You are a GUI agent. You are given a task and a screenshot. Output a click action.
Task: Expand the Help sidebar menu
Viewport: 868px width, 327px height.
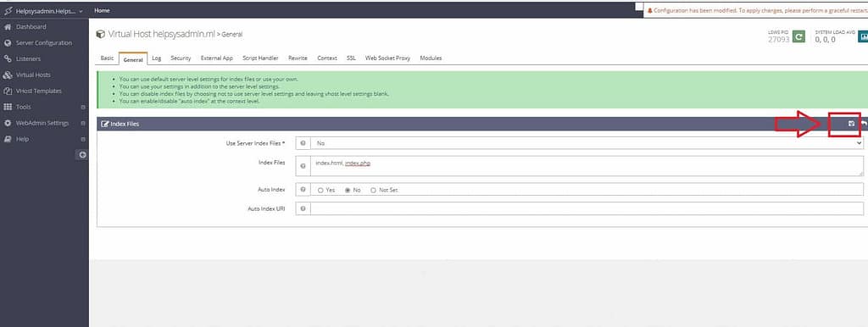tap(44, 139)
